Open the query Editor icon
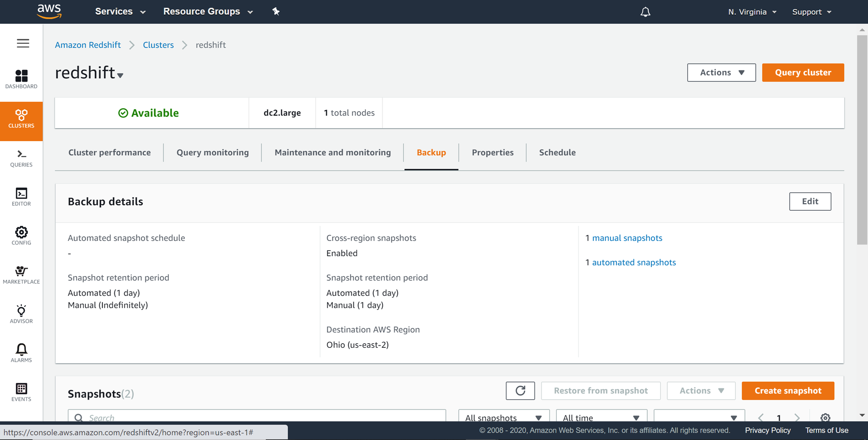Screen dimensions: 868x440 (21, 197)
